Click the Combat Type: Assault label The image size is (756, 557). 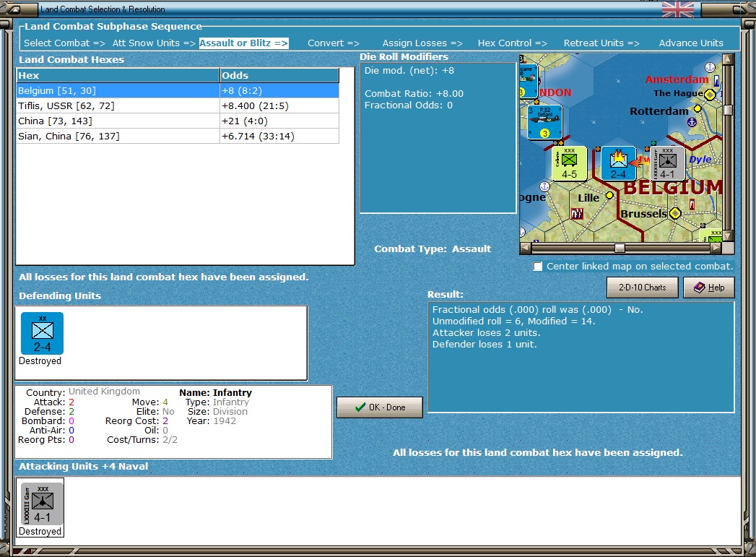pyautogui.click(x=433, y=249)
